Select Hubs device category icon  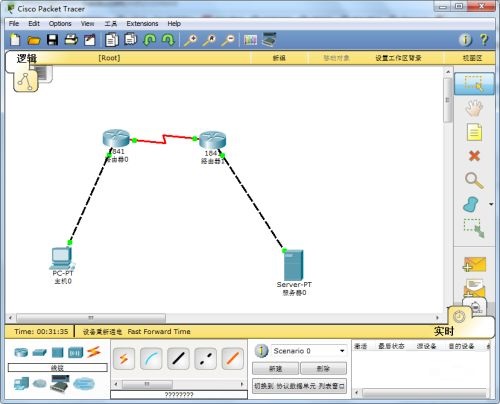point(57,352)
